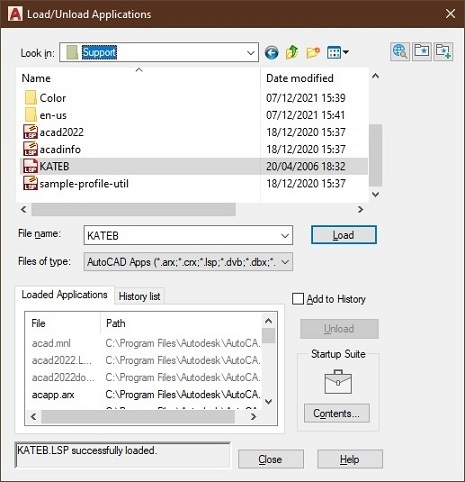
Task: Select the en-us folder icon
Action: click(31, 115)
